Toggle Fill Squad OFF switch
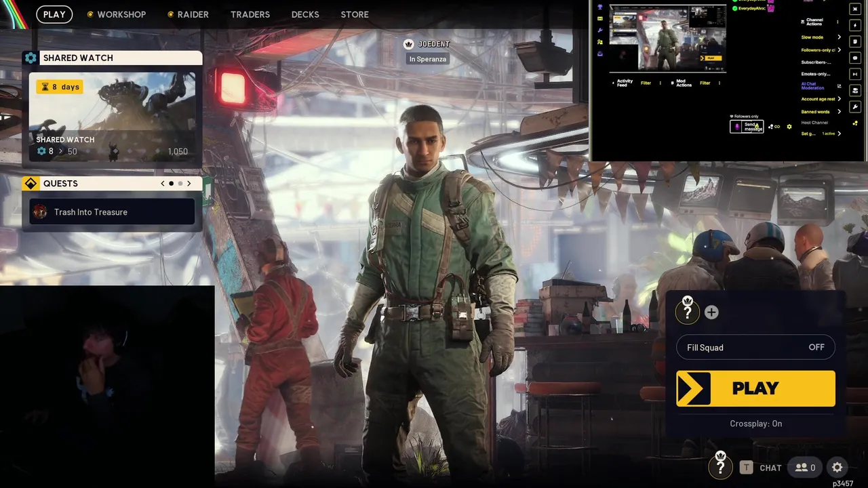Screen dimensions: 868x488 (755, 347)
